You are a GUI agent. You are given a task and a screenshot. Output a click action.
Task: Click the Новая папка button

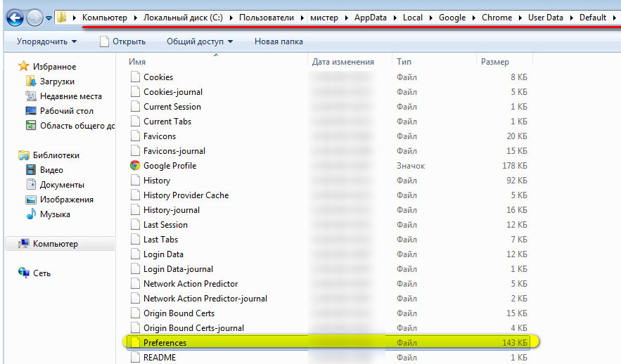coord(279,41)
